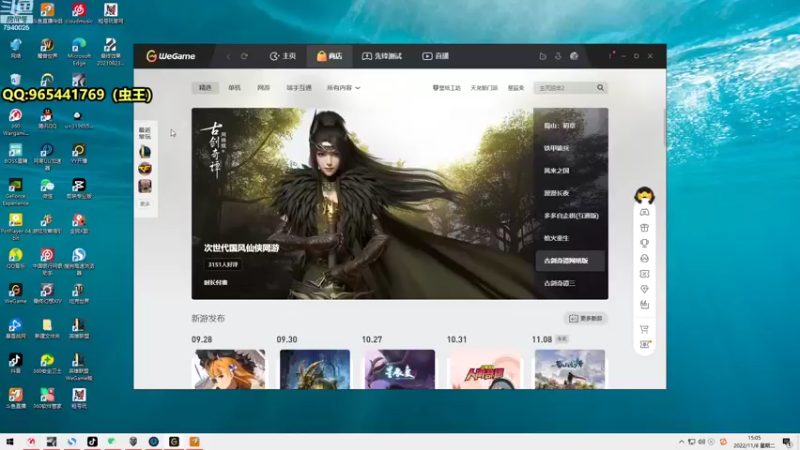Select the 精选 featured filter

coord(205,88)
